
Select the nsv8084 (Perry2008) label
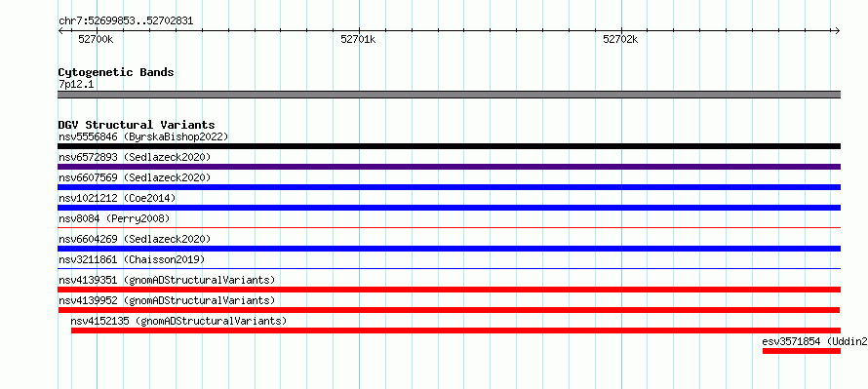[x=113, y=218]
